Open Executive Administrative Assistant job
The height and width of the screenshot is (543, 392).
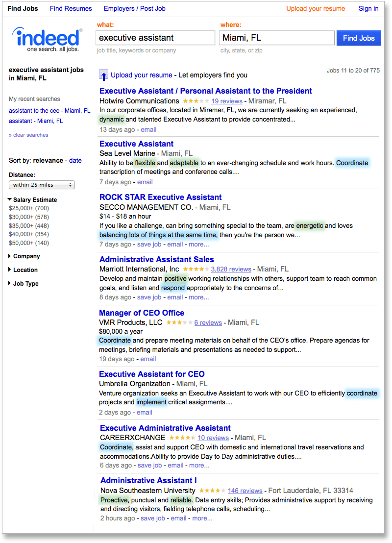pyautogui.click(x=165, y=428)
